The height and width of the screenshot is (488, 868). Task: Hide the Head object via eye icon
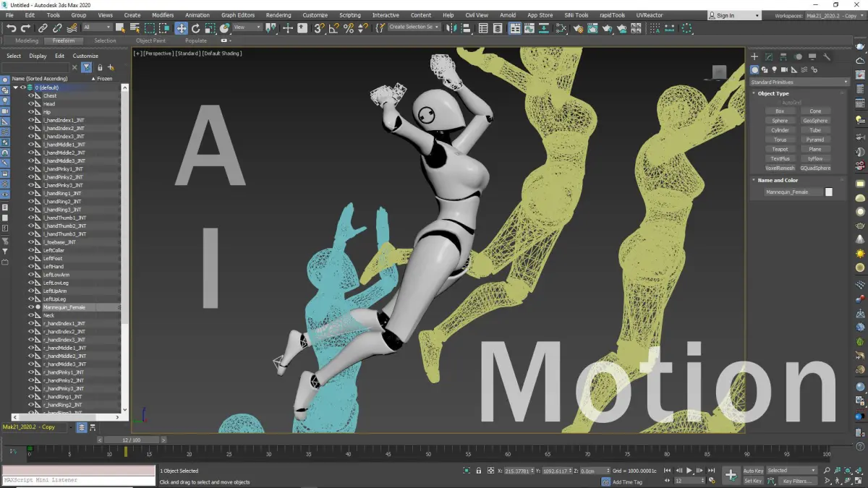click(x=31, y=103)
